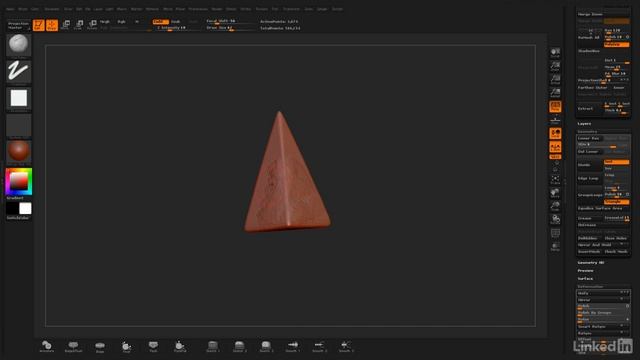Open the Transform menu
Viewport: 640px width, 360px height.
click(291, 9)
